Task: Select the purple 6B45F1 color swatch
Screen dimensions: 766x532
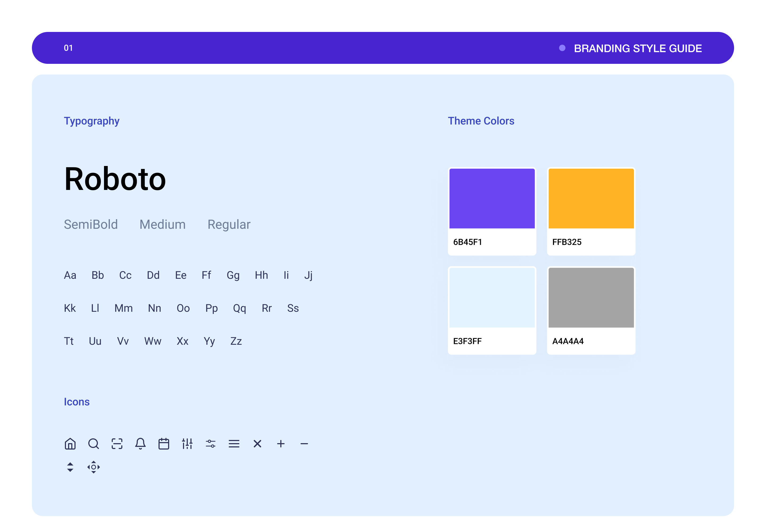Action: pos(492,199)
